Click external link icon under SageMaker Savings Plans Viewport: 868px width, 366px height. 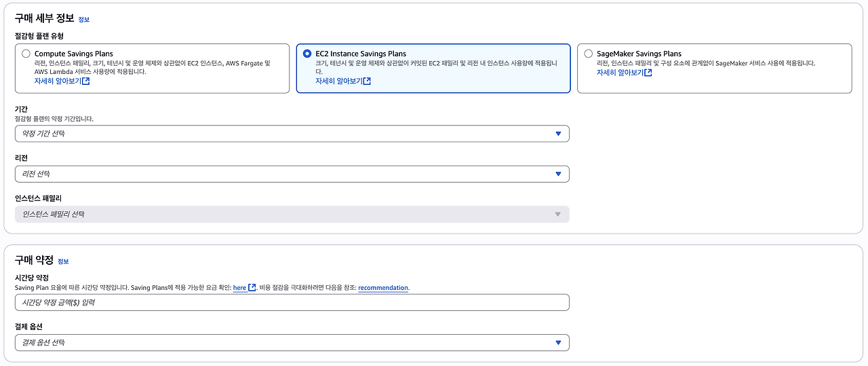click(x=648, y=73)
